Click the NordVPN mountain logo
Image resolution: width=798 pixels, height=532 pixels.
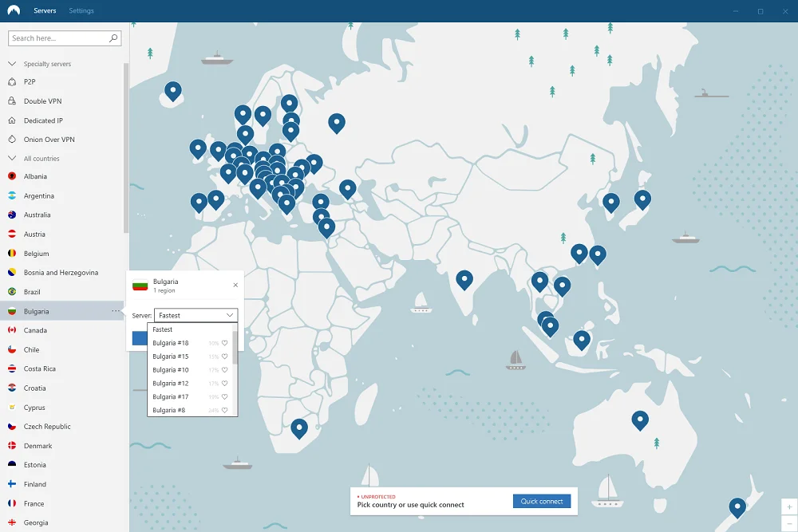coord(14,10)
